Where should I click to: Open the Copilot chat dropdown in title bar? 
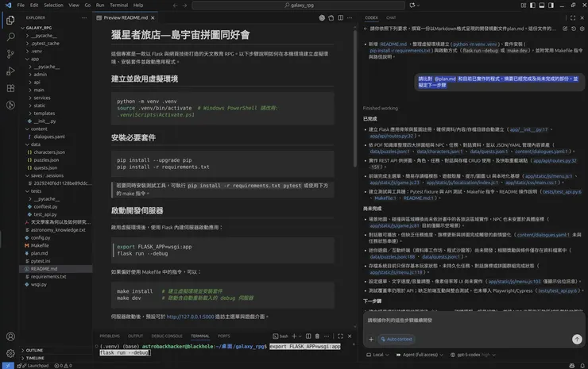415,6
